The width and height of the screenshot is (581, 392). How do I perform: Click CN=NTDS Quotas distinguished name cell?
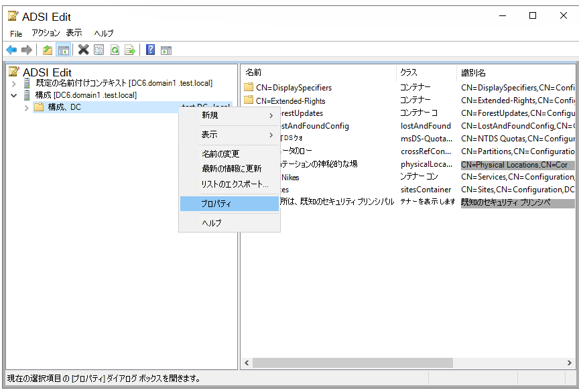(517, 139)
